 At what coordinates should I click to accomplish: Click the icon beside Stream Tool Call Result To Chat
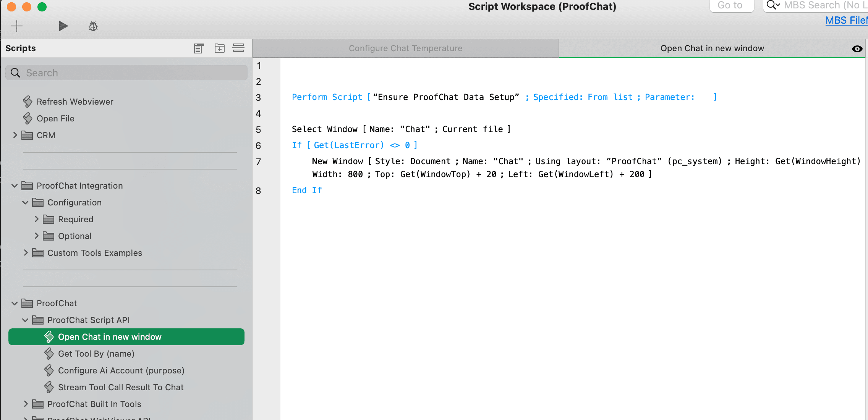click(49, 387)
